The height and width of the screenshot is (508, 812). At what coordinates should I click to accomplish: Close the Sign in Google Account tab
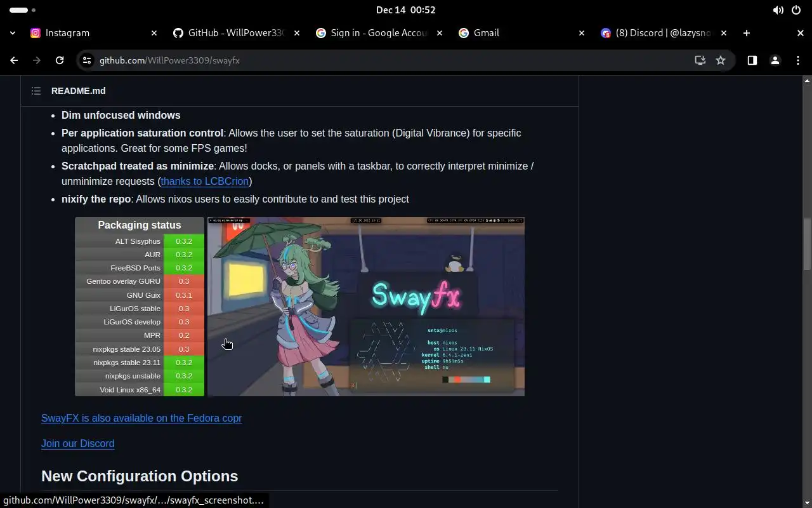(x=440, y=33)
